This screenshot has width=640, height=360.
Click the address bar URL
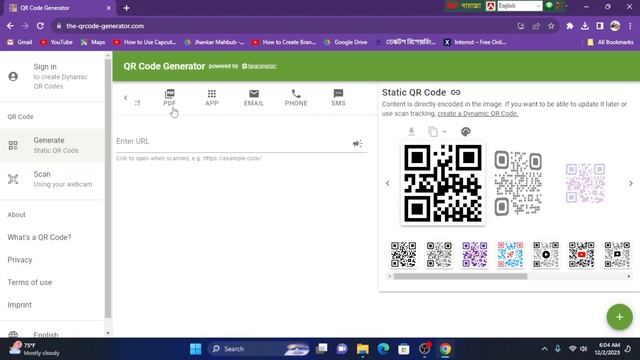pyautogui.click(x=105, y=26)
